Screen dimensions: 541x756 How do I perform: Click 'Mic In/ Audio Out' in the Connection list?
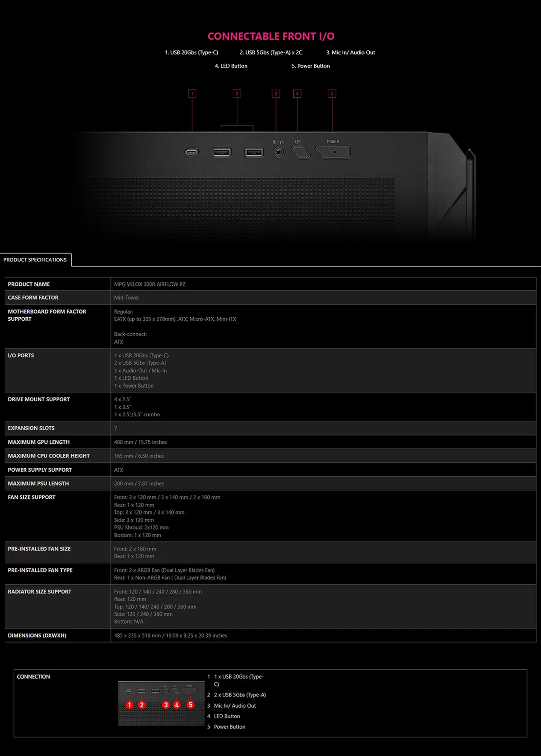pyautogui.click(x=235, y=706)
